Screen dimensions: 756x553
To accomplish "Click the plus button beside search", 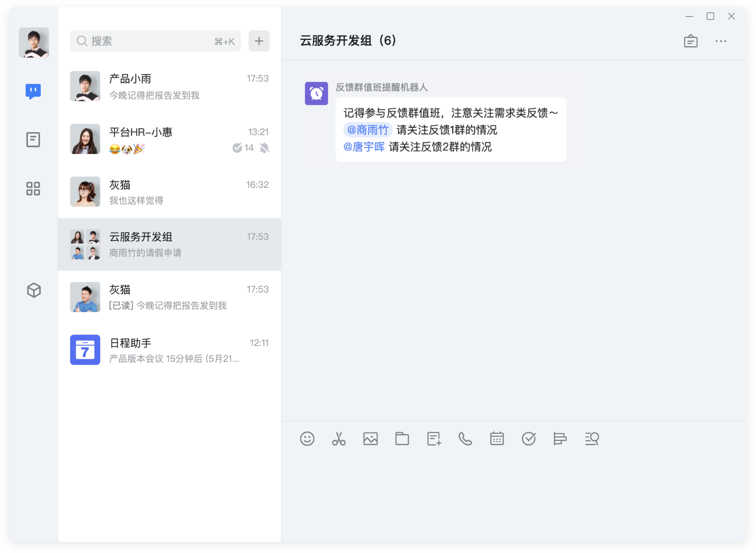I will (x=259, y=41).
